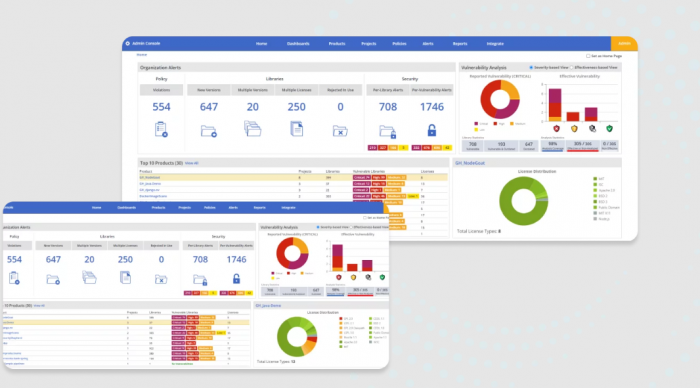Click the policy violations clipboard icon in rear dashboard

pos(161,129)
